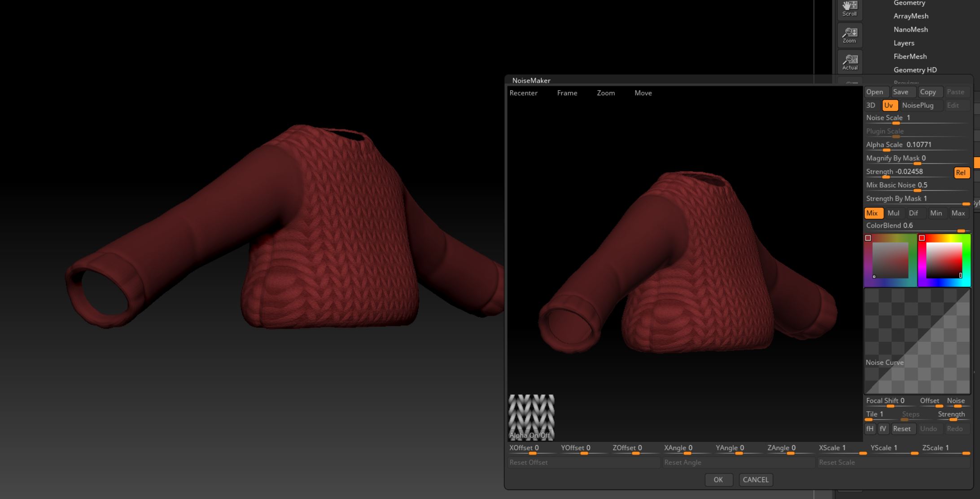Select the Scroll navigation icon
980x499 pixels.
click(x=849, y=9)
